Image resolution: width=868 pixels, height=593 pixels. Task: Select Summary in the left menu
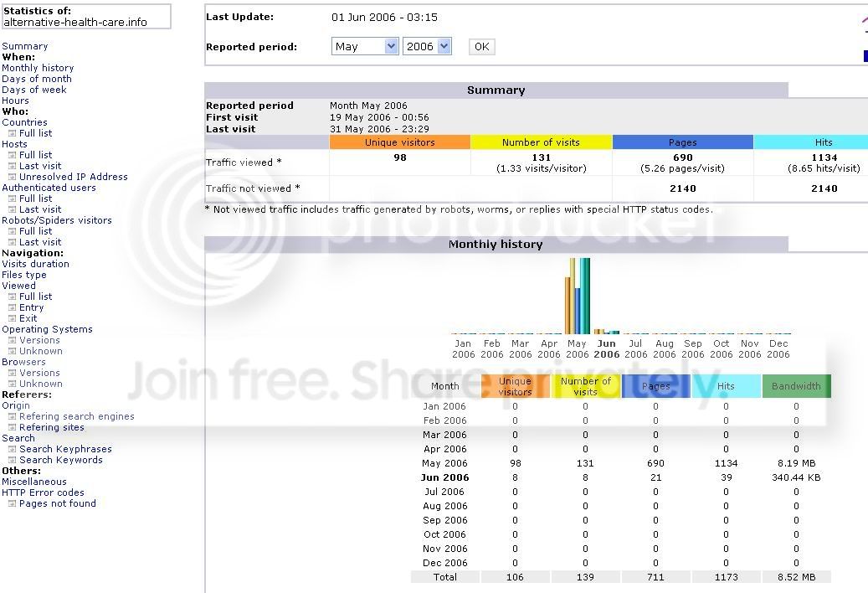point(25,47)
